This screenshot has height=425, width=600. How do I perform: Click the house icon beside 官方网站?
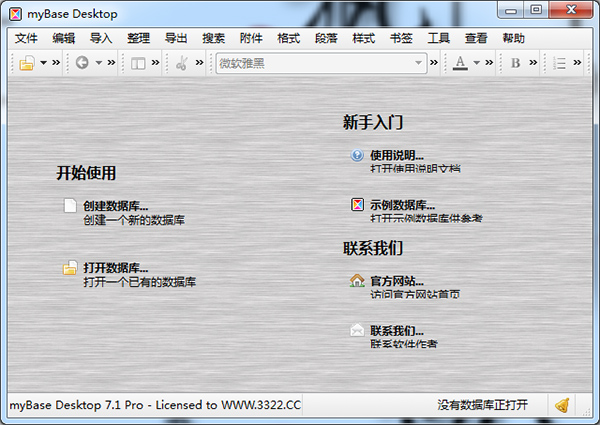(x=357, y=280)
